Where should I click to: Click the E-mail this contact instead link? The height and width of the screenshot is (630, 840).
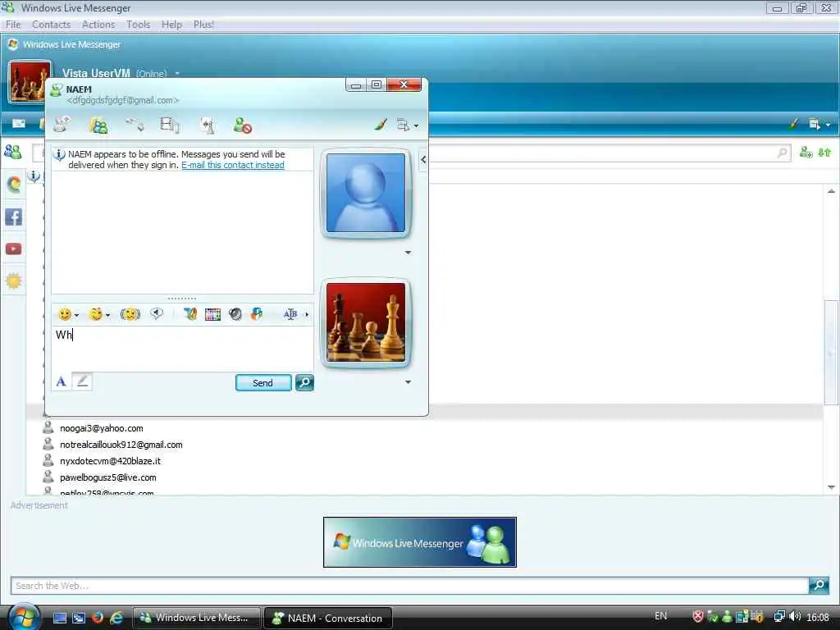(232, 165)
